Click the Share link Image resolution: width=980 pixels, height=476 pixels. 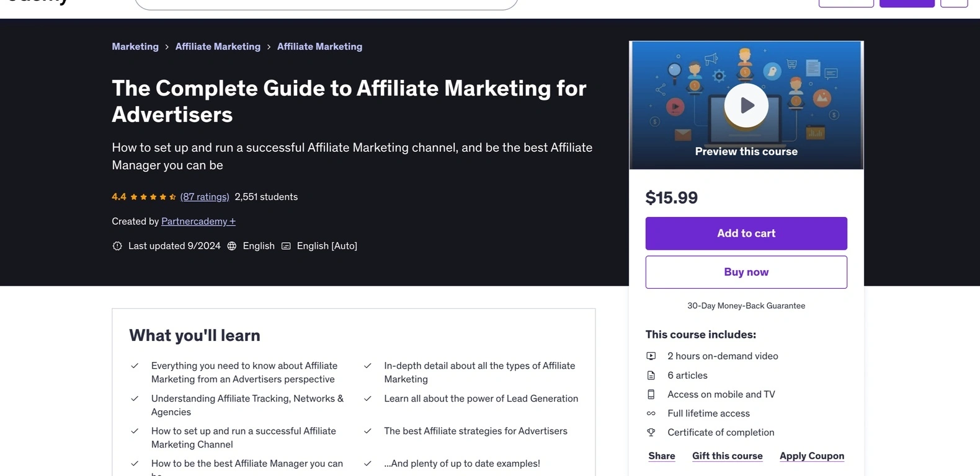tap(662, 456)
